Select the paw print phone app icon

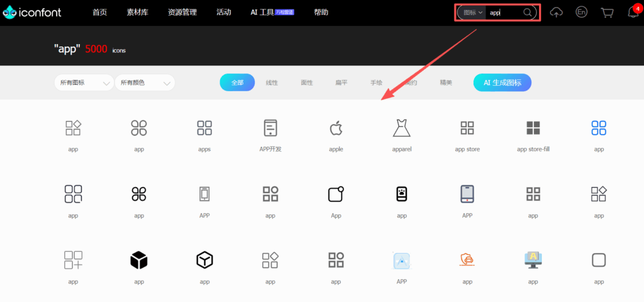[x=402, y=194]
